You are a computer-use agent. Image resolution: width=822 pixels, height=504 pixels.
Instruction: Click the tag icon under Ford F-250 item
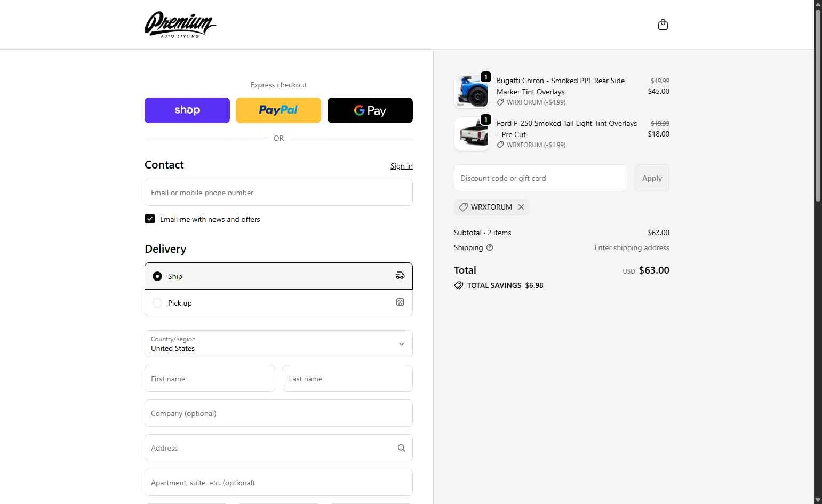click(500, 145)
